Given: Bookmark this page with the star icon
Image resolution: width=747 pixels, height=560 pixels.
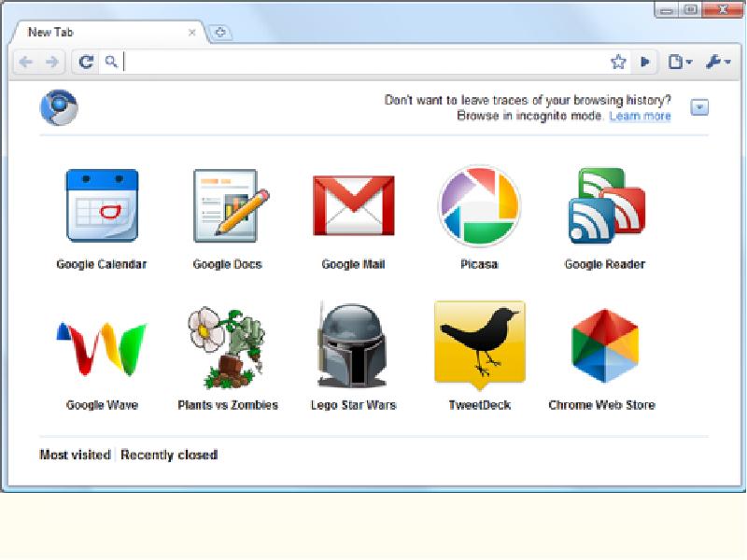Looking at the screenshot, I should [618, 62].
